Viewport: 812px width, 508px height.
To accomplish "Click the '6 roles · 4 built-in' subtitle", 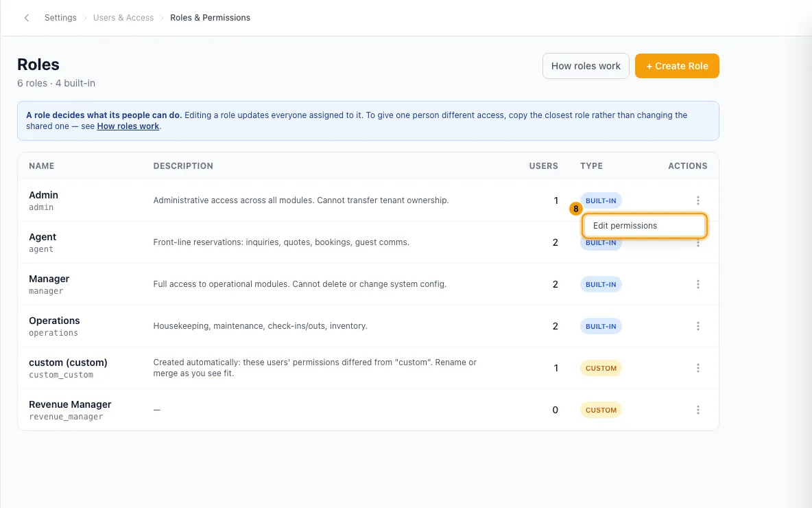I will (56, 84).
